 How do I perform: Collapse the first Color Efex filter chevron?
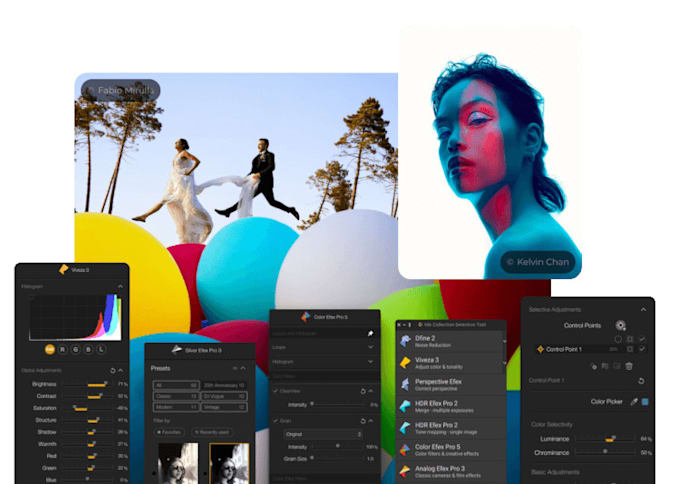pyautogui.click(x=371, y=391)
